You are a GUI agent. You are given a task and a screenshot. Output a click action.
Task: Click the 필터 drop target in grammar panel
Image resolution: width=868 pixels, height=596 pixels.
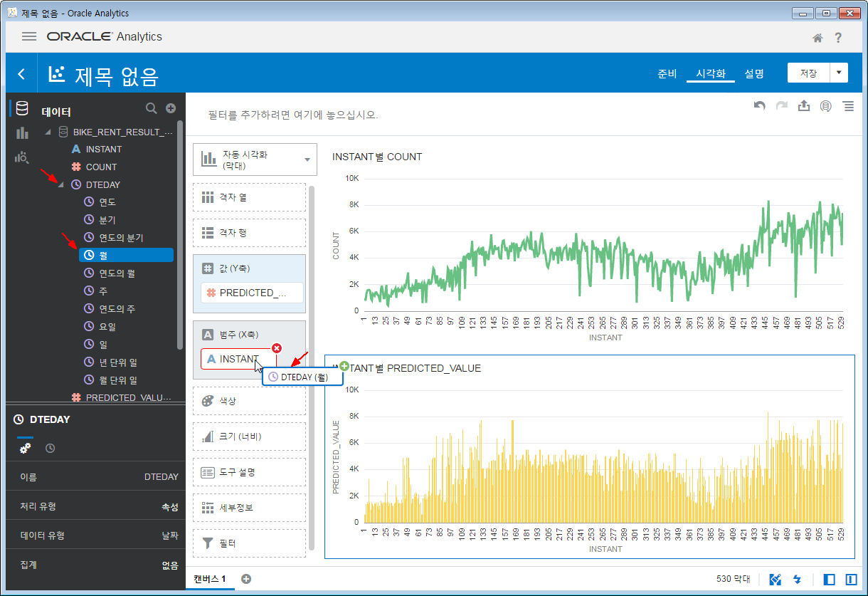(x=249, y=543)
